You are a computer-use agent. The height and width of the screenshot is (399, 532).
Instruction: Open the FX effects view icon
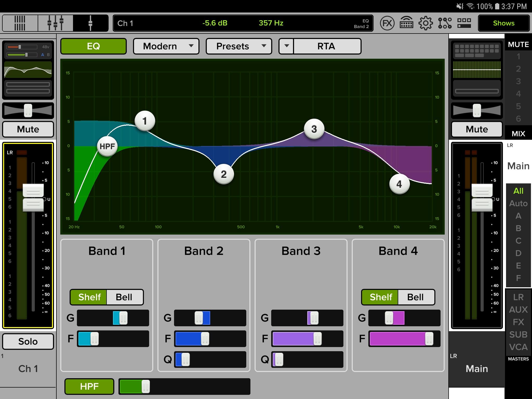[x=387, y=23]
